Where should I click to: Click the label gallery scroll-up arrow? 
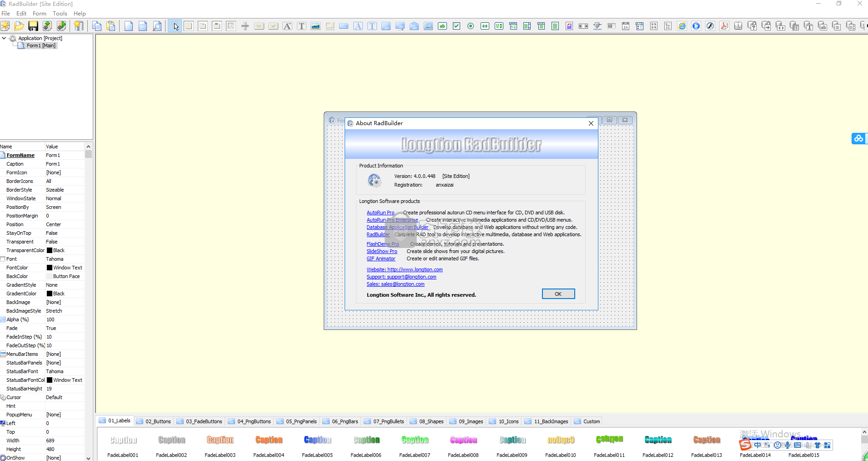coord(864,432)
